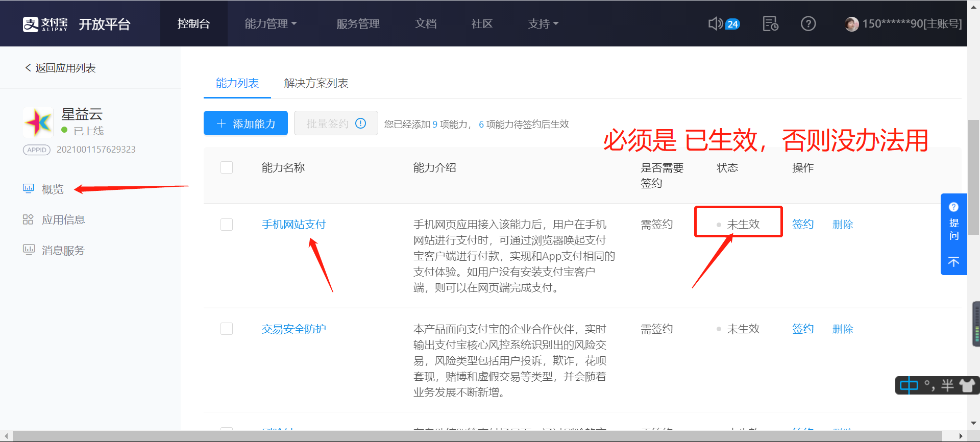Select 应用信息 in the sidebar
Viewport: 980px width, 442px height.
[63, 219]
